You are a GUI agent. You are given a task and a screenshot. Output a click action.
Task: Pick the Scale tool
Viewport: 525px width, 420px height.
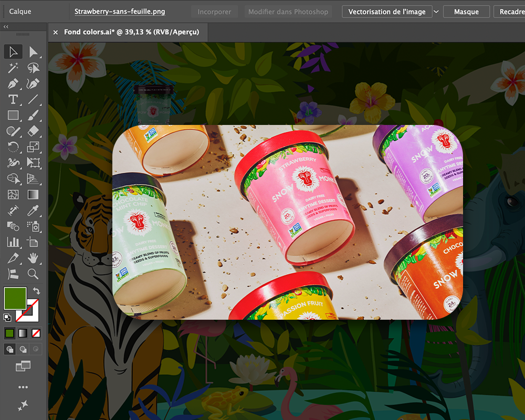(x=33, y=146)
